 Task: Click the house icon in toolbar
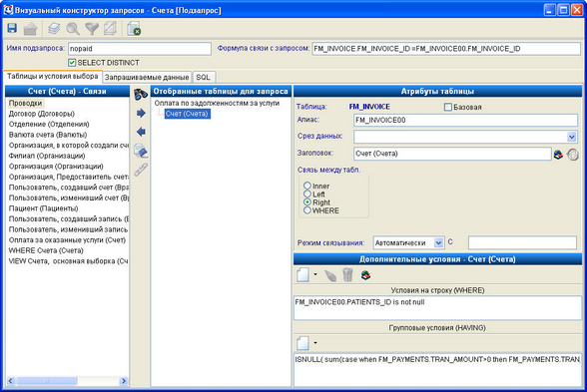pyautogui.click(x=30, y=29)
